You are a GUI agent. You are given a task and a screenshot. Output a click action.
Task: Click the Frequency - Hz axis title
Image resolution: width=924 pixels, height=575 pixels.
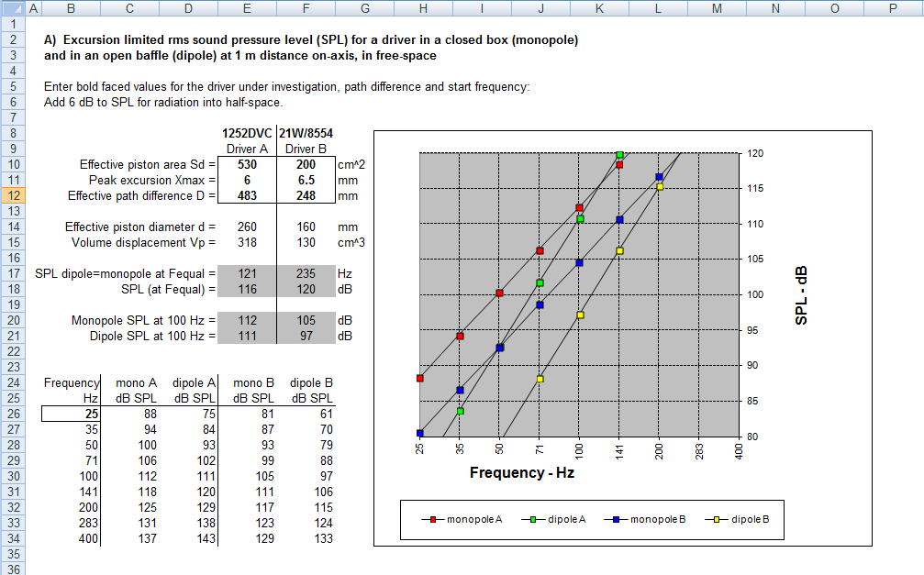(x=521, y=472)
